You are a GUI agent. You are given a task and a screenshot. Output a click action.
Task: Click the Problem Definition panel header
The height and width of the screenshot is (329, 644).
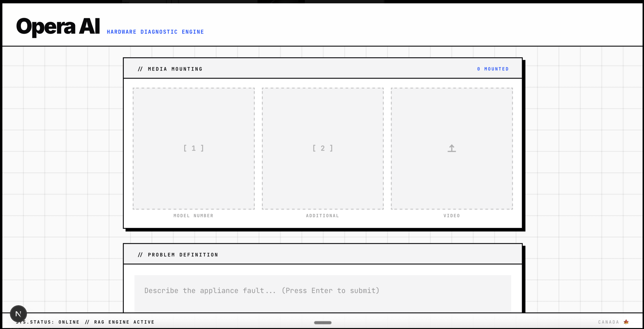183,255
